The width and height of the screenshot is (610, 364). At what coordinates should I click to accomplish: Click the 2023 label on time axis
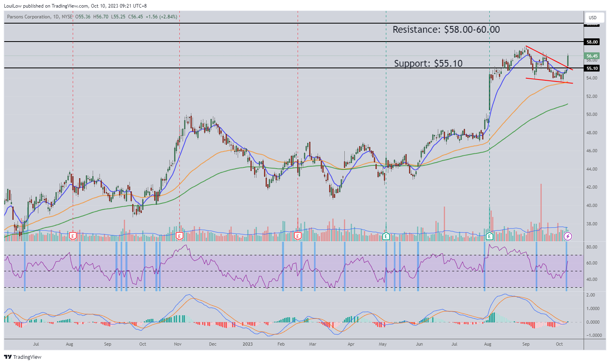click(248, 344)
